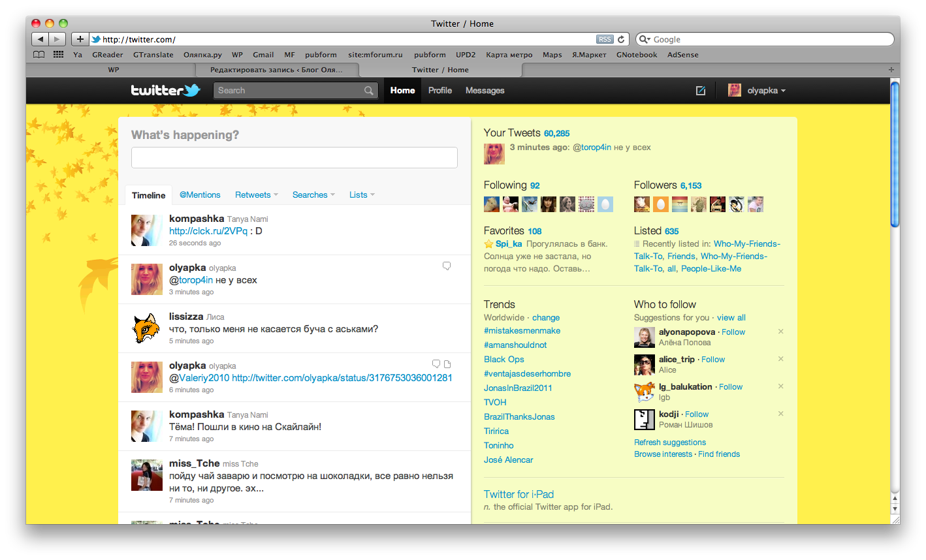Switch to the Редактировать запись browser tab
Screen dimensions: 926x560
(x=276, y=70)
